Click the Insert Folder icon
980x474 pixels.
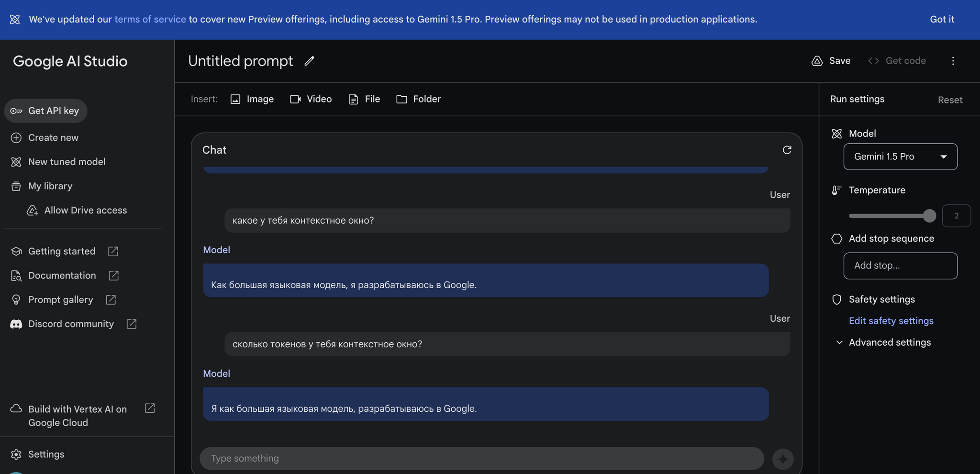401,99
